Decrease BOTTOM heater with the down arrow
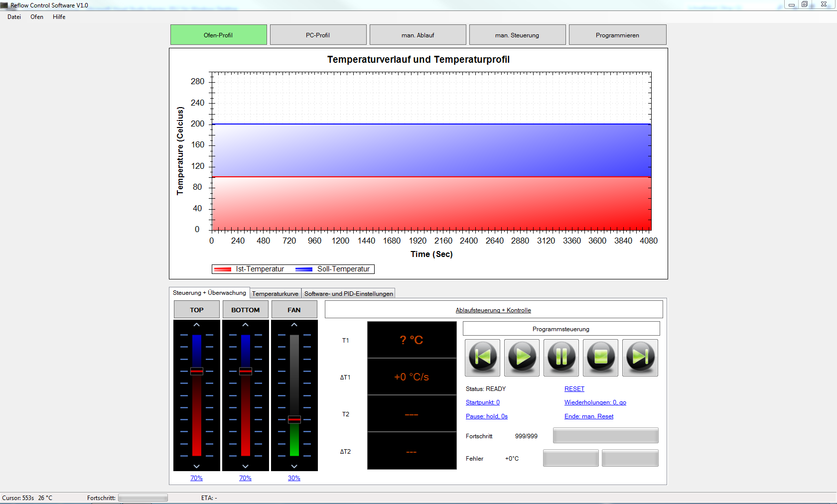This screenshot has height=504, width=837. tap(246, 466)
